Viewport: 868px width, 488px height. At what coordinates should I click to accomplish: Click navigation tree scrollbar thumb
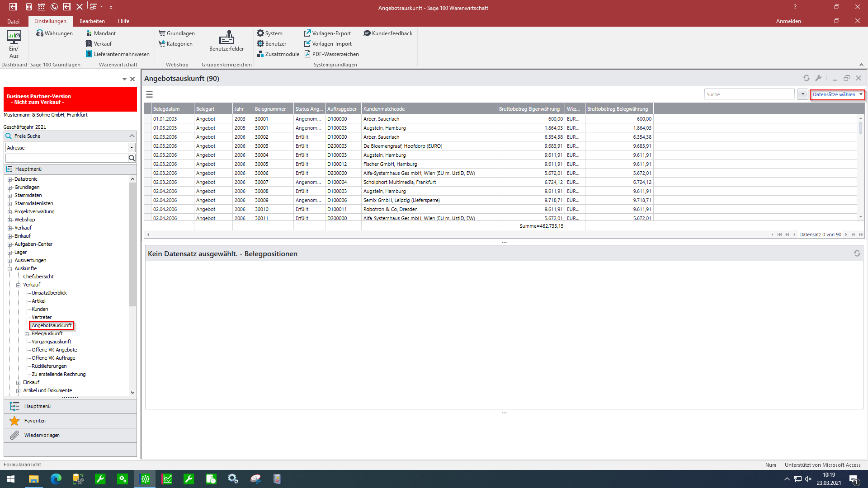[132, 244]
